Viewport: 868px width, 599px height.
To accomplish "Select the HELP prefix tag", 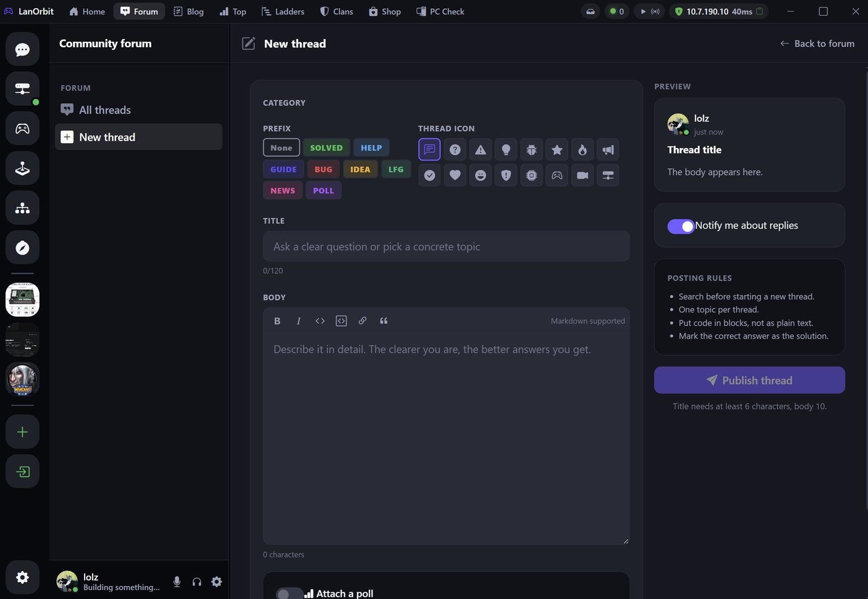I will (372, 148).
